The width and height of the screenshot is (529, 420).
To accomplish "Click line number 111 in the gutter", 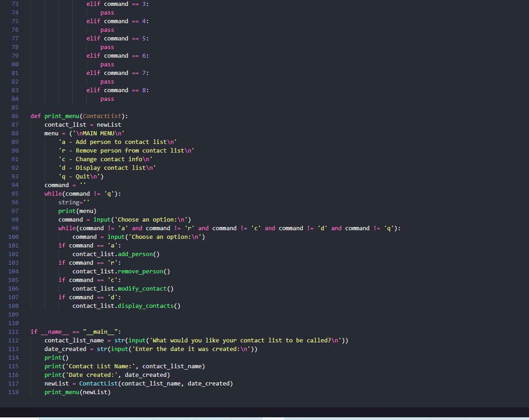I will pos(14,331).
